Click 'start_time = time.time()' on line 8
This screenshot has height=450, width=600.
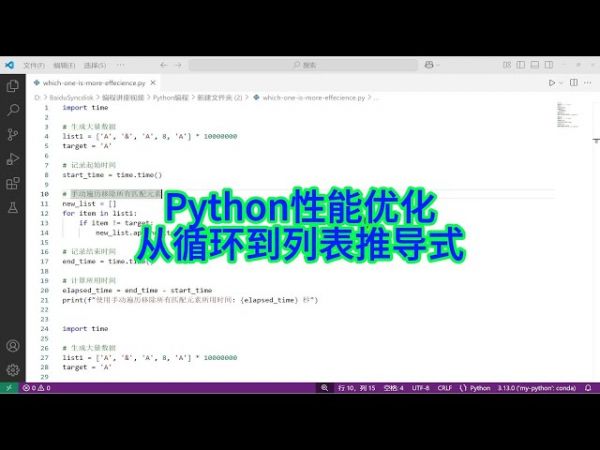pyautogui.click(x=112, y=175)
